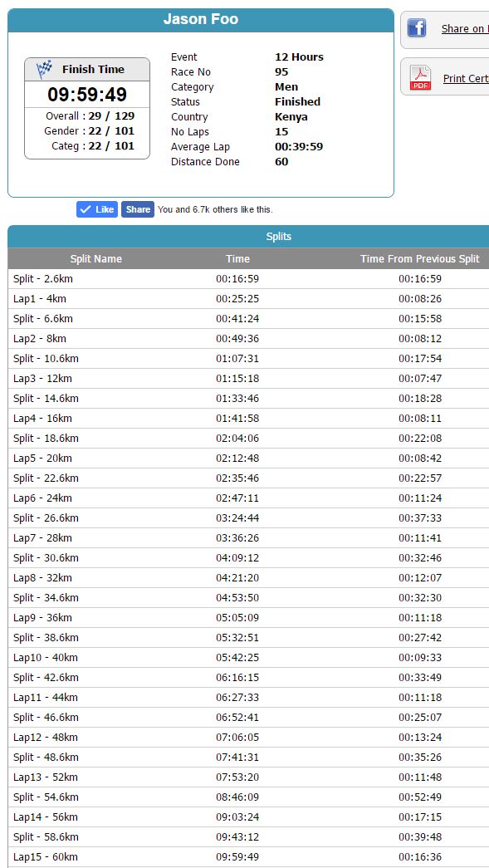Viewport: 489px width, 868px height.
Task: Click the checkered flag Finish Time icon
Action: coord(44,70)
